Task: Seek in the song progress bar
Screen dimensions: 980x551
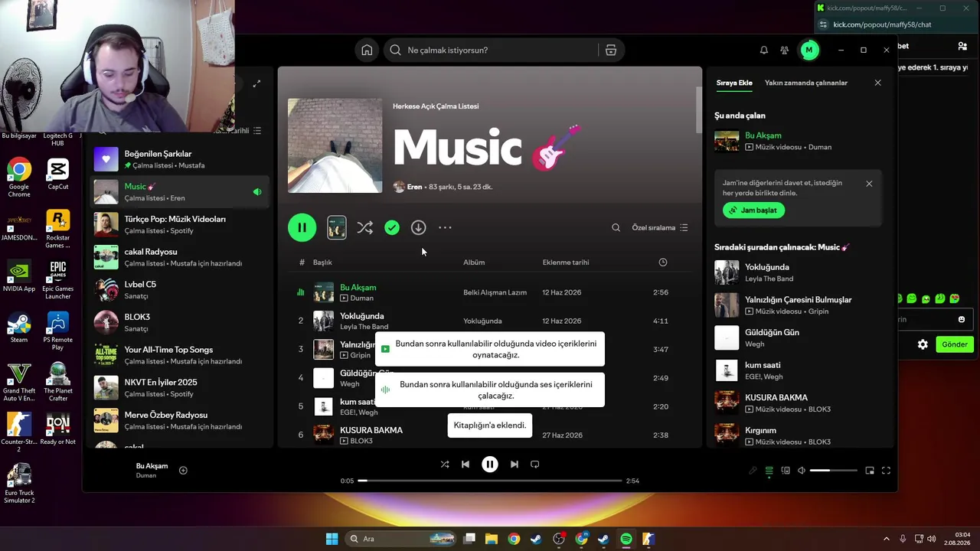Action: (490, 481)
